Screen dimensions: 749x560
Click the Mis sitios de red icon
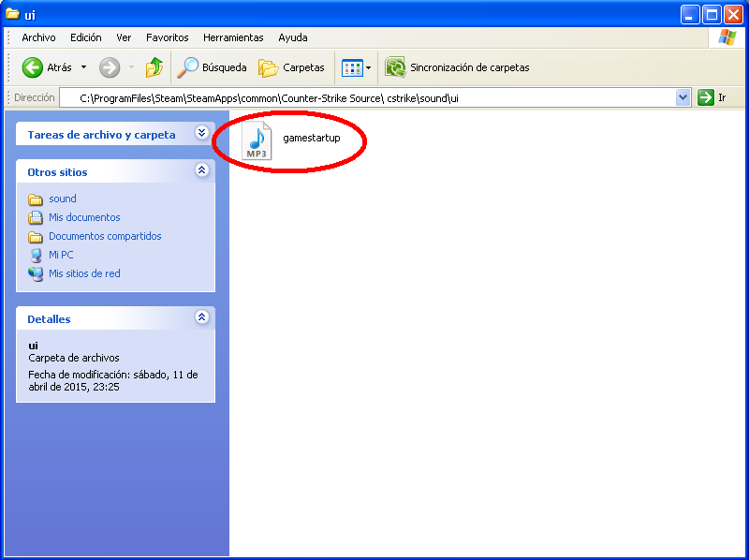pyautogui.click(x=36, y=273)
